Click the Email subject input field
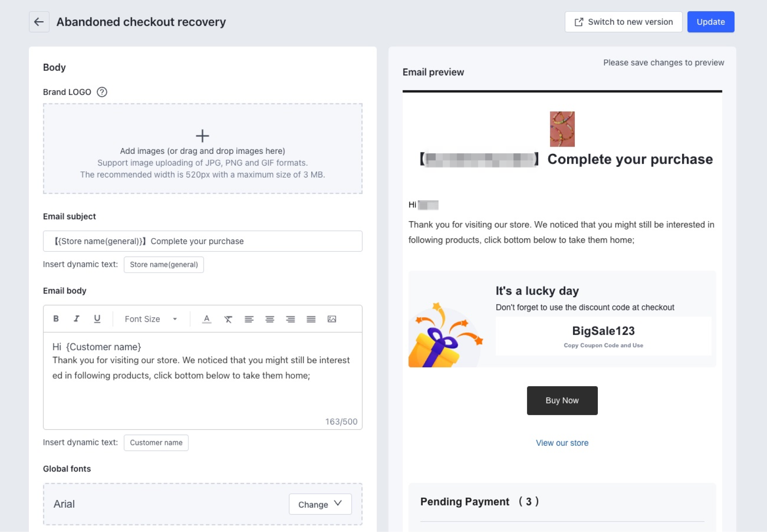This screenshot has width=767, height=532. click(x=203, y=241)
